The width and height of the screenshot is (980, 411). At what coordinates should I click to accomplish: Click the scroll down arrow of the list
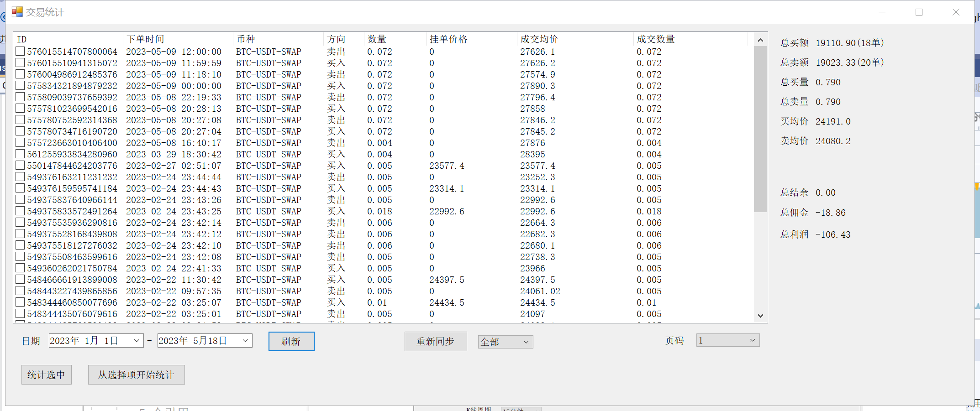coord(760,315)
